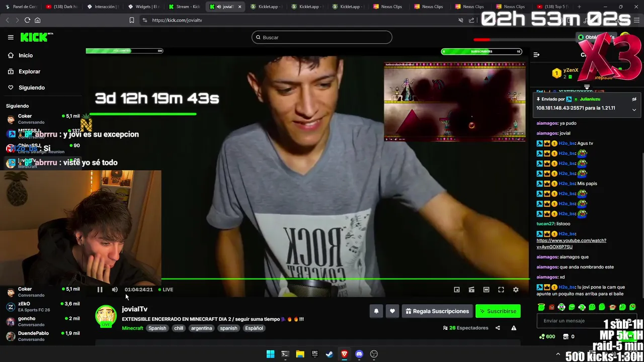The height and width of the screenshot is (362, 644).
Task: Open Brave browser from taskbar
Action: pyautogui.click(x=344, y=354)
